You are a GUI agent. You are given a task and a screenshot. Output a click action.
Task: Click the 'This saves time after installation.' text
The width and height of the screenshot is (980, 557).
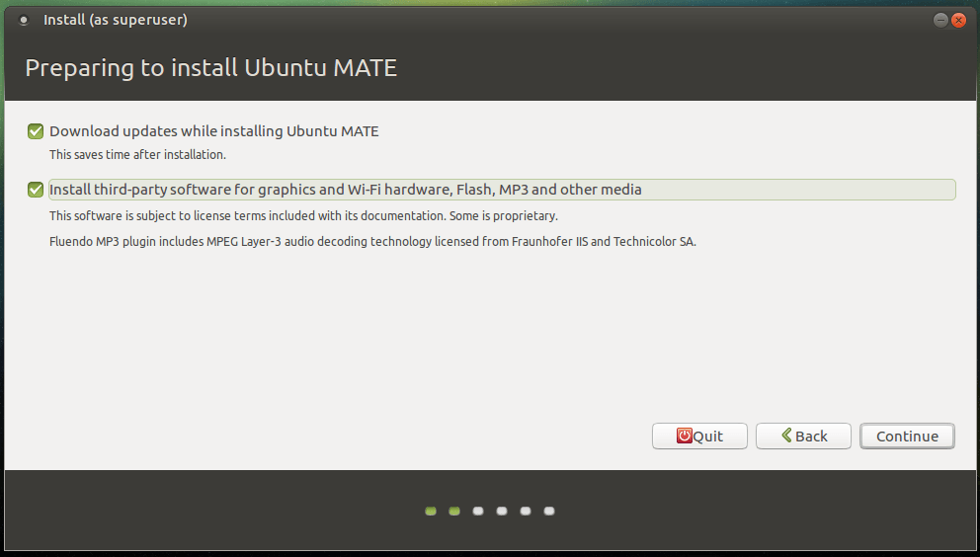coord(137,154)
